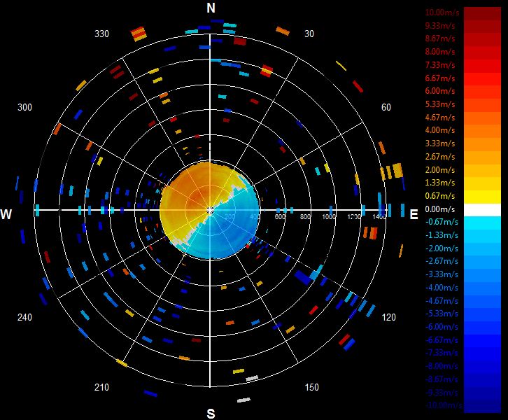Click the -3.33m/s legend label
Screen dimensions: 508x420
(442, 274)
